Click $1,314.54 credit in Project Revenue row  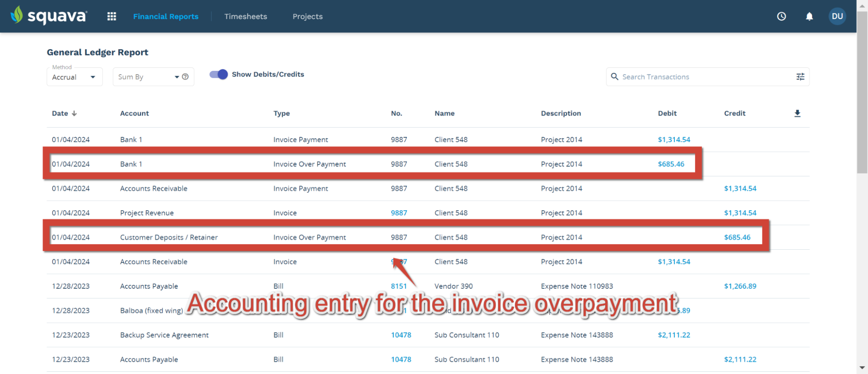[x=740, y=213]
